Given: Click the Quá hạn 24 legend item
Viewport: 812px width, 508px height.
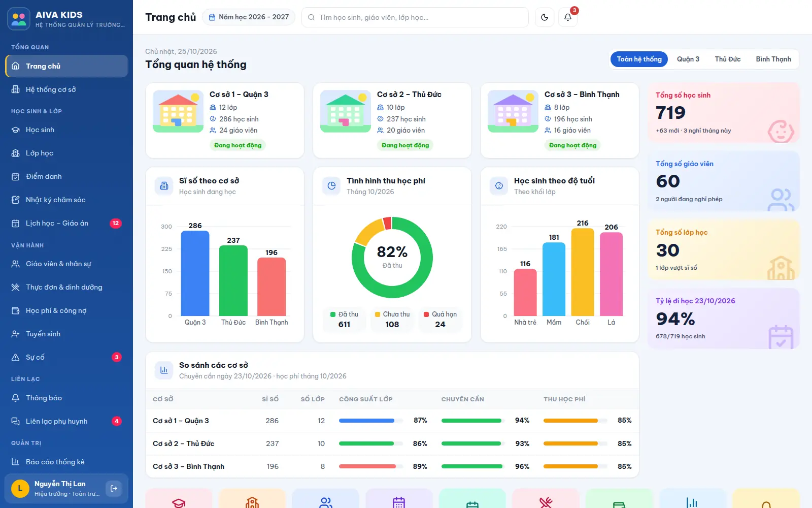Looking at the screenshot, I should [x=440, y=320].
